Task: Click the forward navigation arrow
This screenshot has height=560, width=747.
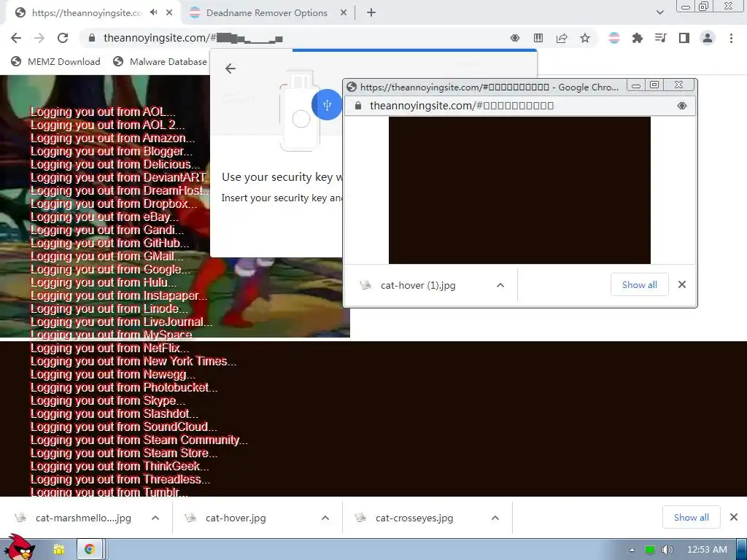Action: tap(39, 38)
